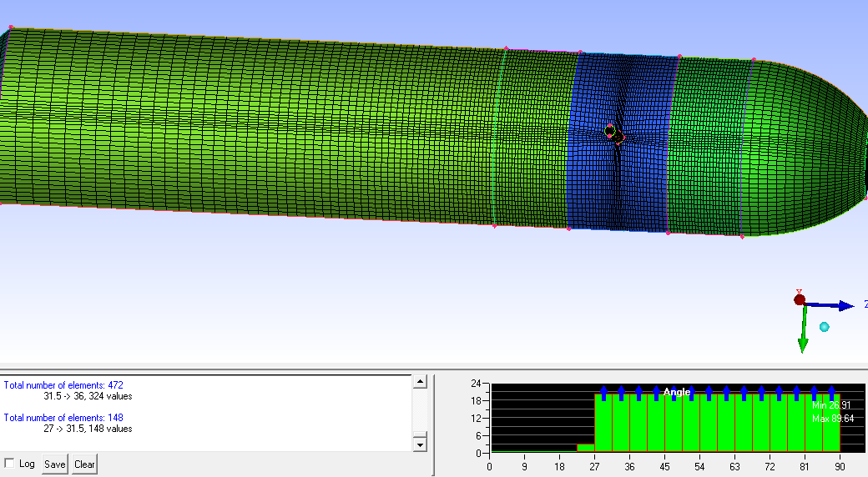The image size is (868, 477).
Task: Enable the Log checkbox
Action: click(9, 464)
